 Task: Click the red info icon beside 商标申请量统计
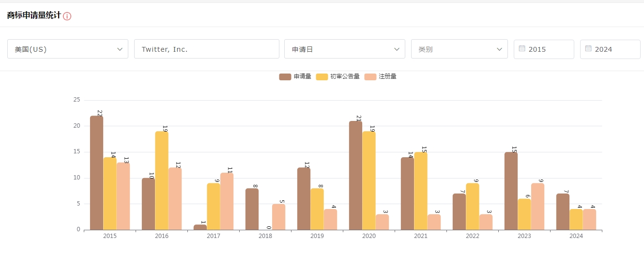tap(67, 16)
